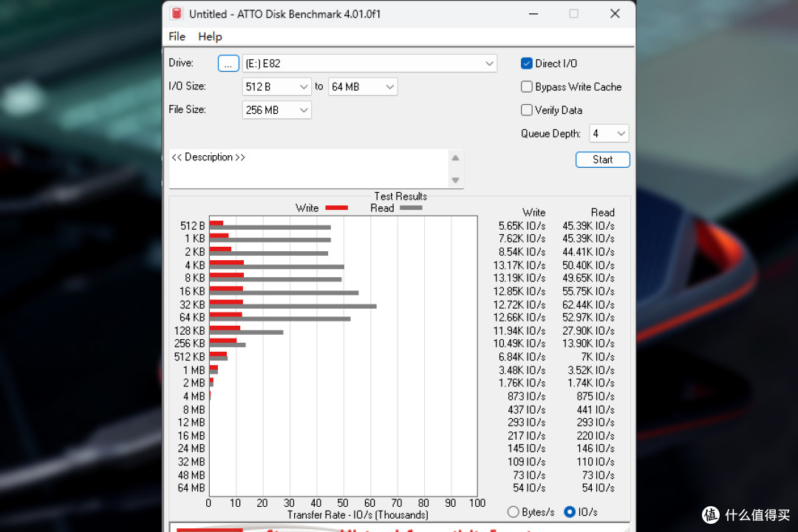798x532 pixels.
Task: Click the 48 MB read value 73 IO/s
Action: click(x=598, y=476)
